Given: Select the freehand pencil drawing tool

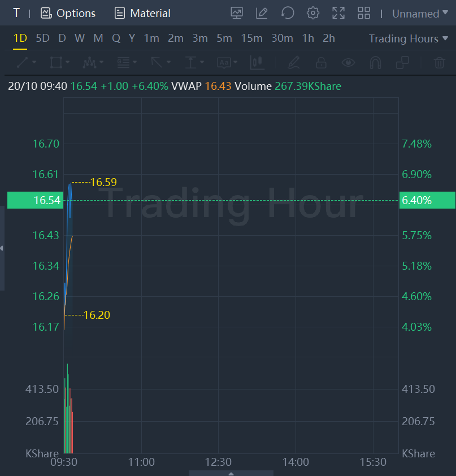Looking at the screenshot, I should (294, 63).
